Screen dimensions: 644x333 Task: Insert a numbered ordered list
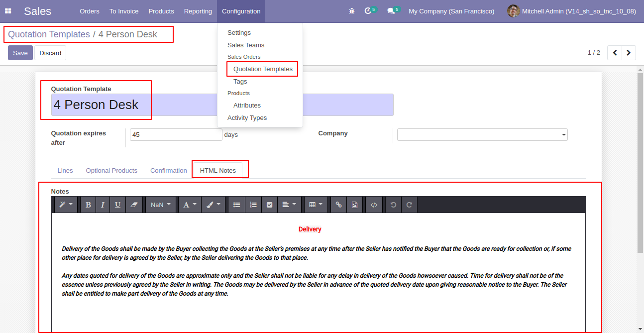click(x=253, y=205)
